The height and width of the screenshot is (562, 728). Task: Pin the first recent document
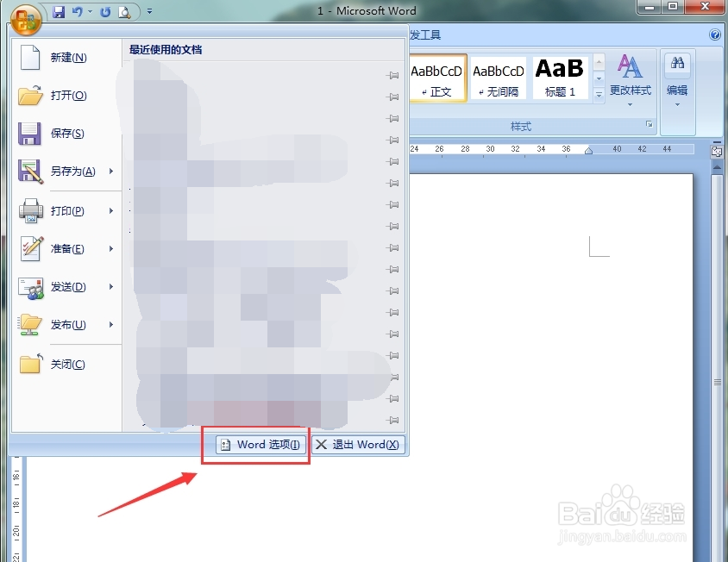coord(392,76)
